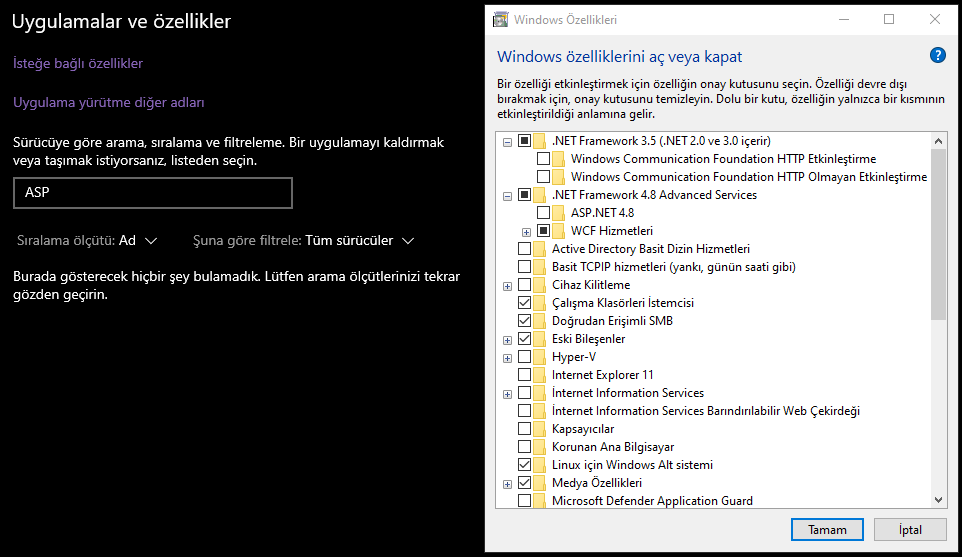Image resolution: width=962 pixels, height=557 pixels.
Task: Enable the Kapsayıcılar checkbox
Action: pos(524,429)
